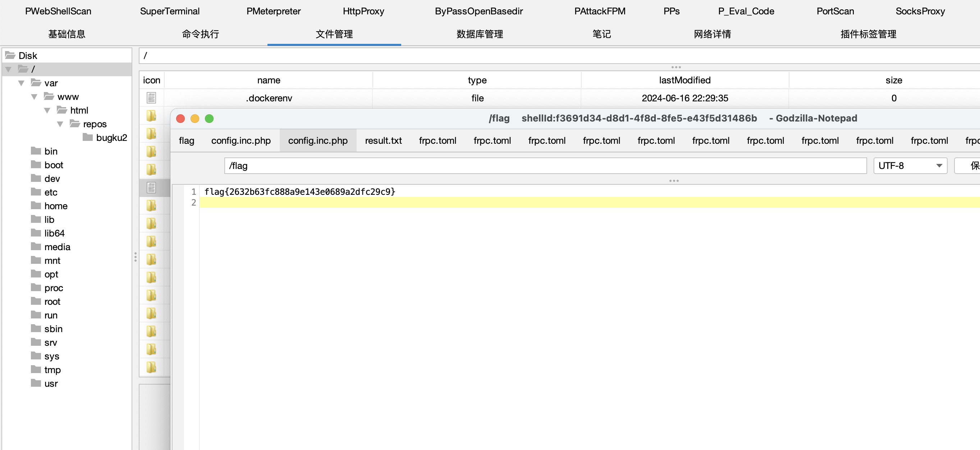Click the Disk root folder icon

(x=10, y=56)
